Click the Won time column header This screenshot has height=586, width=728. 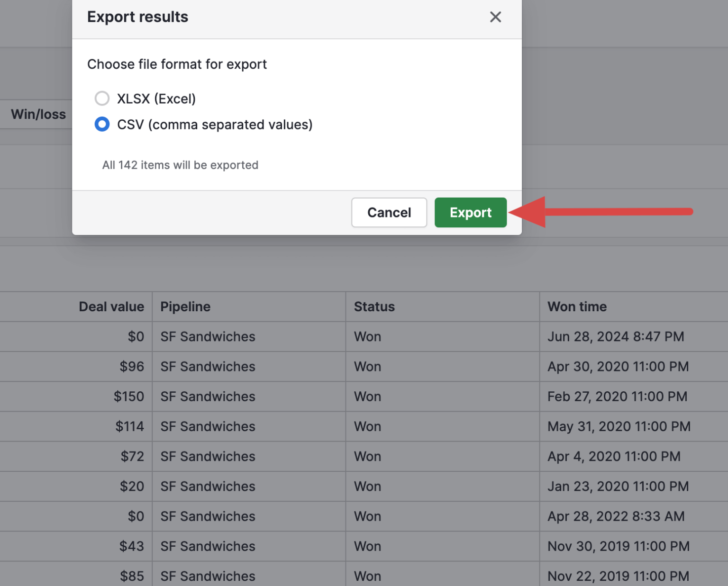pyautogui.click(x=577, y=307)
